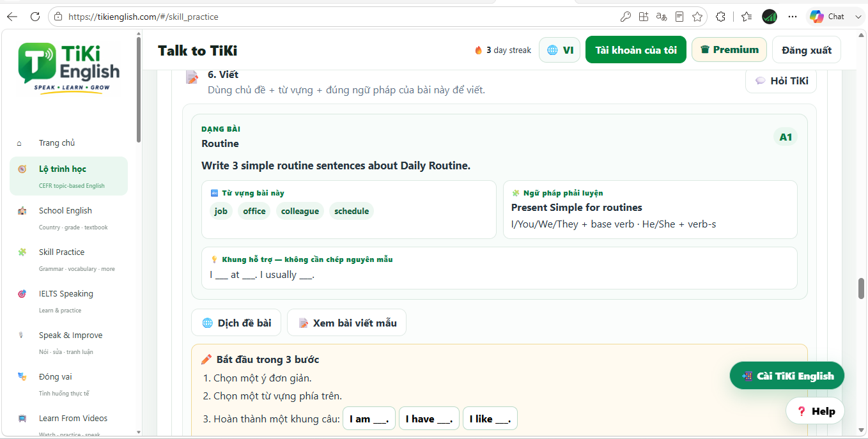The image size is (868, 439).
Task: Click the translate page icon
Action: coord(662,17)
